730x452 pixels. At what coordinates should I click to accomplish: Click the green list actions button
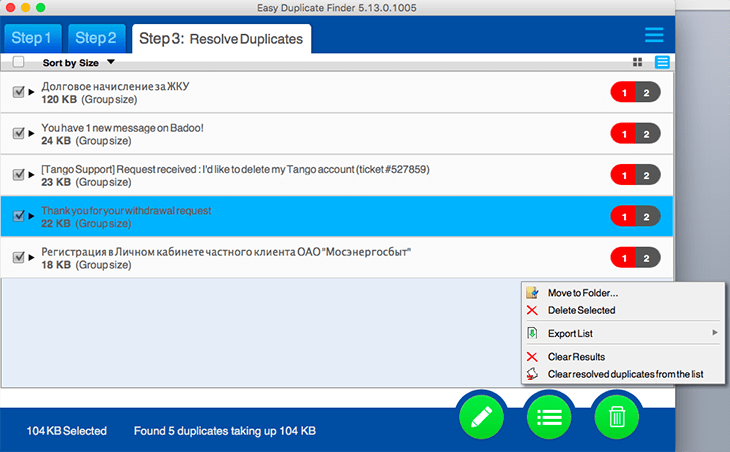(549, 416)
